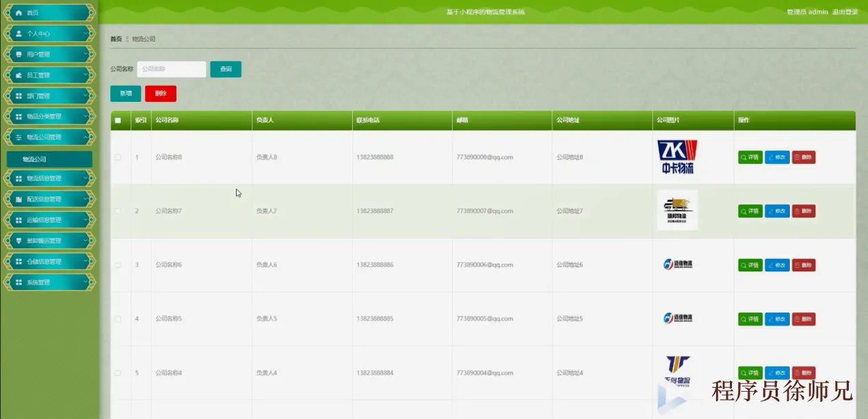
Task: Open 详情 for the row 公司名称5
Action: [x=750, y=319]
